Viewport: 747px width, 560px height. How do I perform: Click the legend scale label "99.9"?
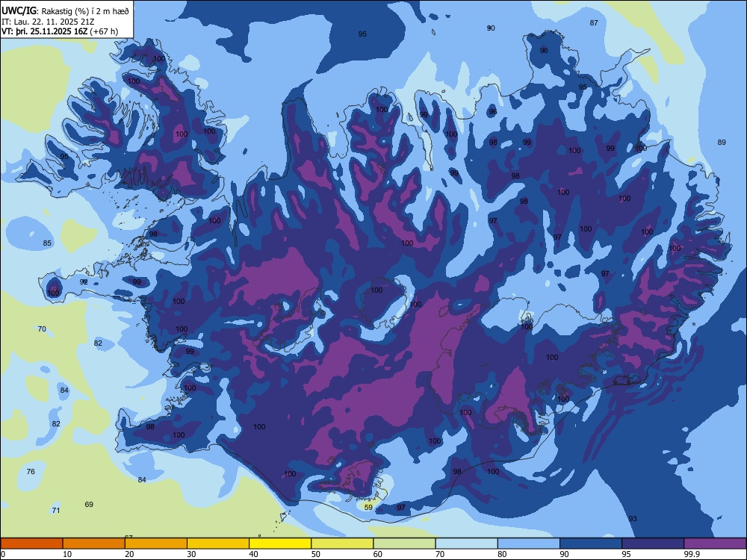click(x=692, y=554)
